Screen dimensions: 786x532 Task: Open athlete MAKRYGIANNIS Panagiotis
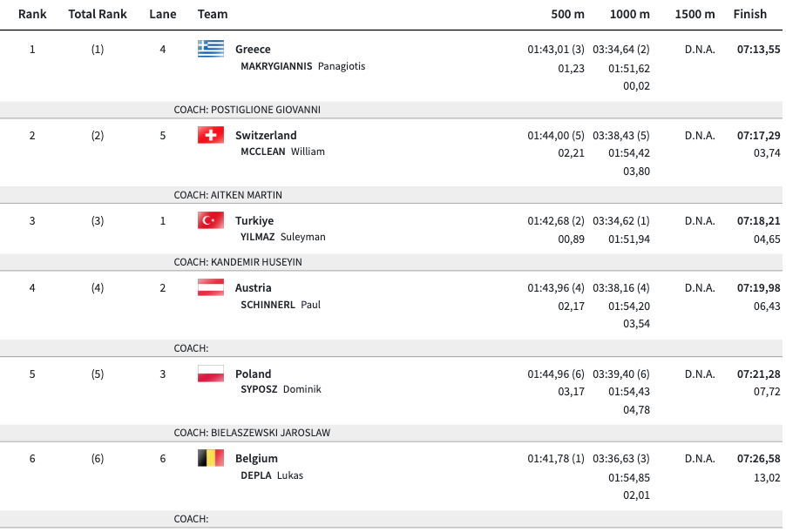(x=302, y=66)
